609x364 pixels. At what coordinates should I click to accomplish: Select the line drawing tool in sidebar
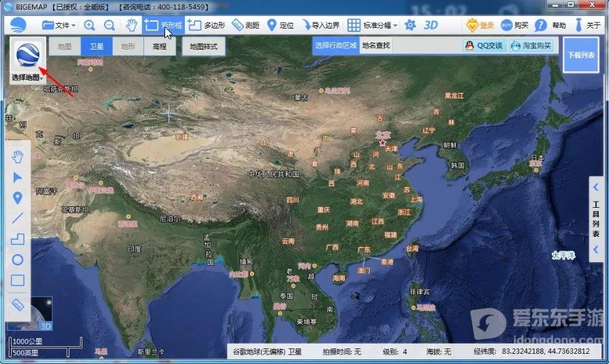pos(18,218)
